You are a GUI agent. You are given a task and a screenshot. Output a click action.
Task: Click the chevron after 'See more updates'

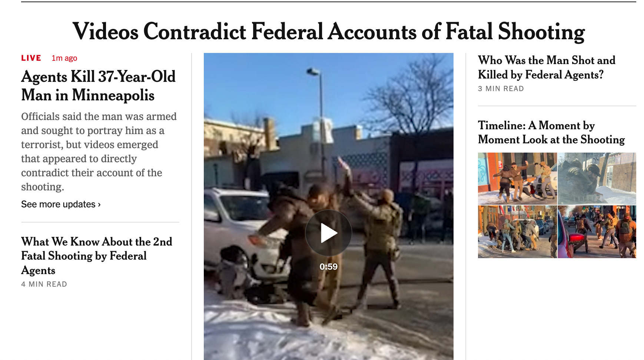pyautogui.click(x=99, y=205)
